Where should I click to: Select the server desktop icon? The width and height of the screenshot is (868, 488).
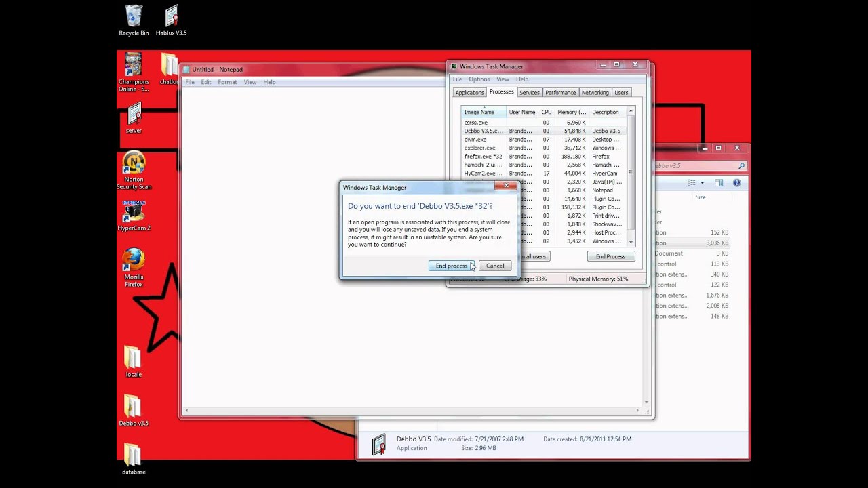[134, 118]
